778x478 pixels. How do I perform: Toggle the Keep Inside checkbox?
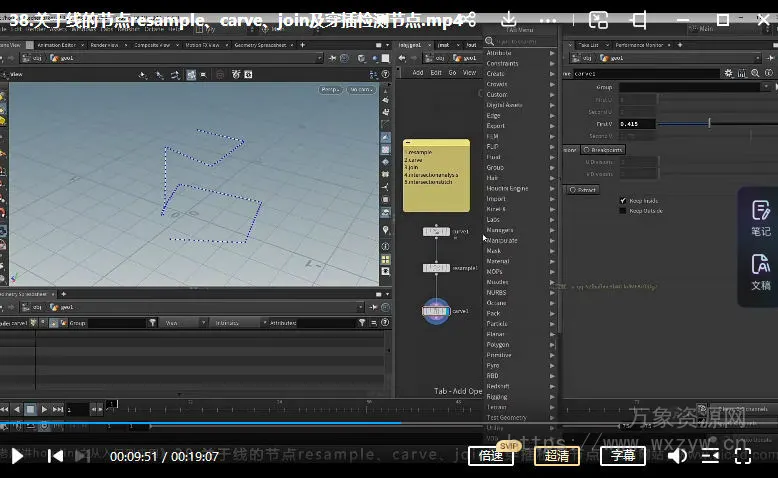[x=623, y=200]
